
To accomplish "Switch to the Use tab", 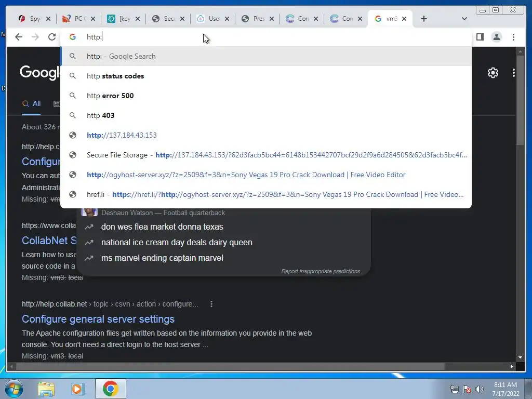I will coord(209,19).
